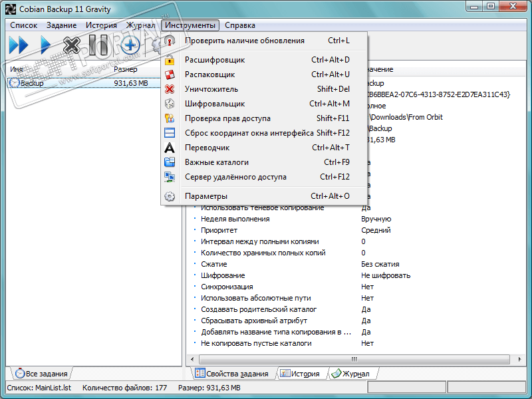Click Список: MainList.lst status text
Viewport: 532px width, 399px height.
click(39, 388)
